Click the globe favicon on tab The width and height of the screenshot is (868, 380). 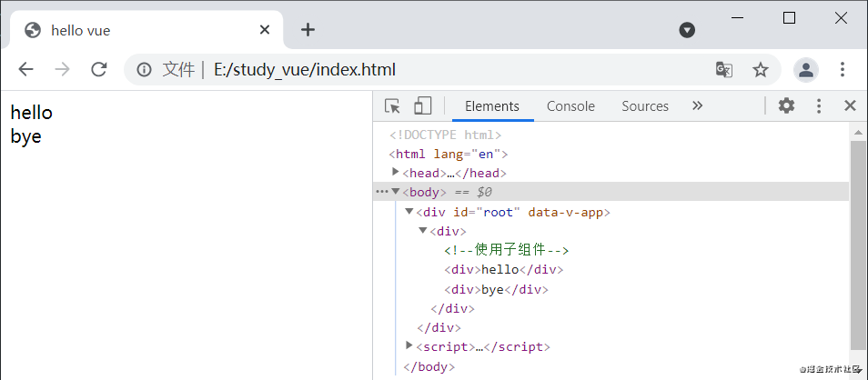33,30
